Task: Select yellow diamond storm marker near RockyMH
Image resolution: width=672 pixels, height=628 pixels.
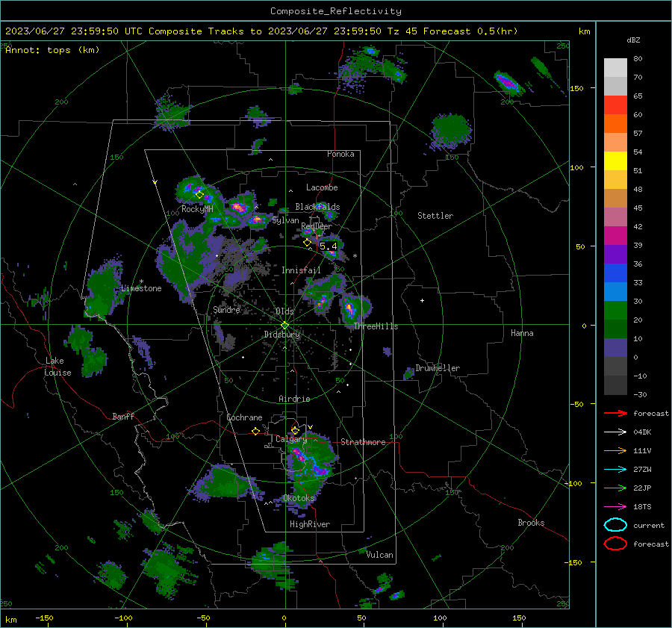Action: click(x=199, y=195)
